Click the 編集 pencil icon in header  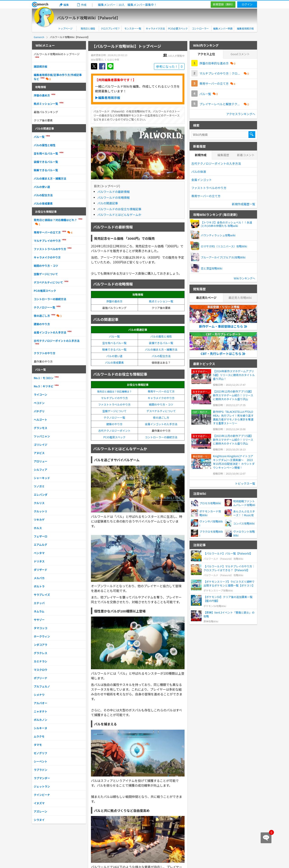(x=61, y=5)
